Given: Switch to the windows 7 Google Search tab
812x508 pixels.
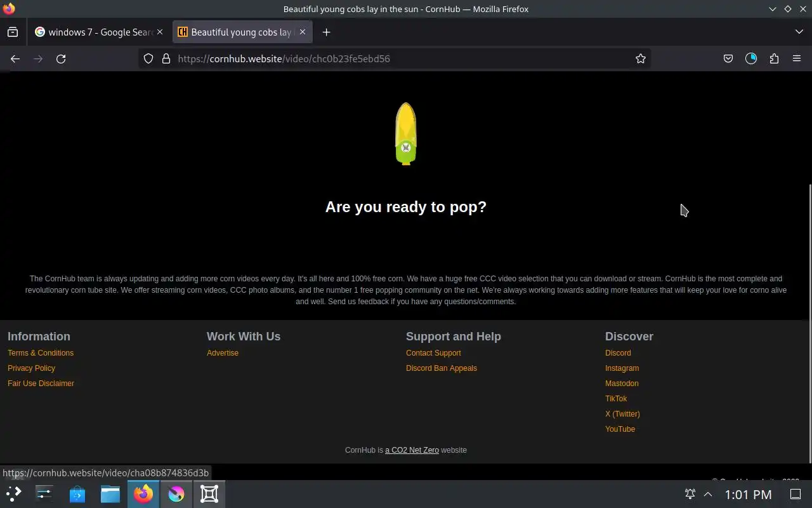Looking at the screenshot, I should (x=99, y=32).
